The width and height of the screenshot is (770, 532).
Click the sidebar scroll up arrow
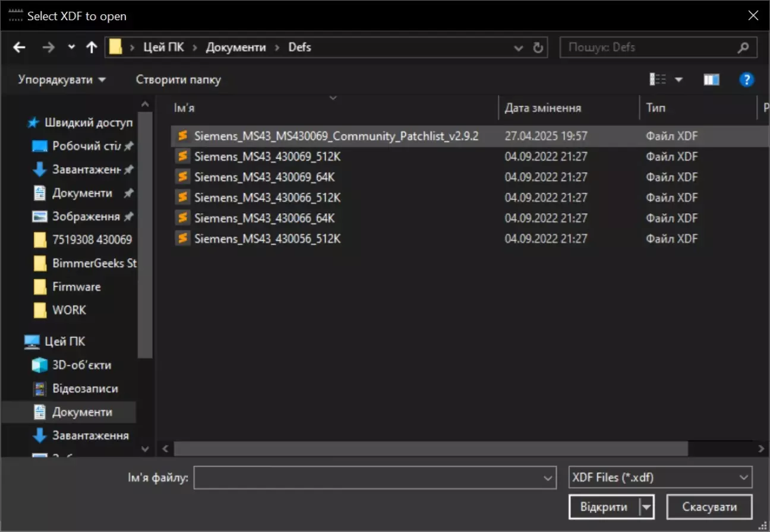tap(146, 103)
